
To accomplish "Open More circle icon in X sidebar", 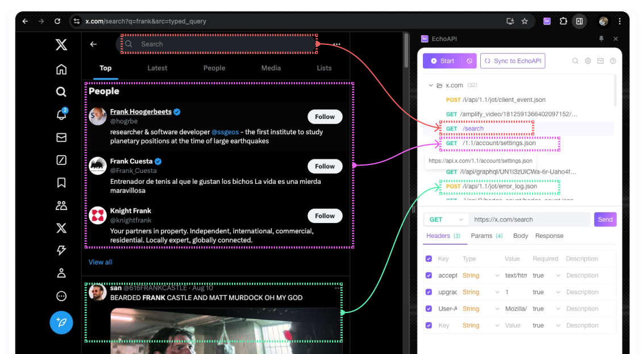I will pos(61,296).
